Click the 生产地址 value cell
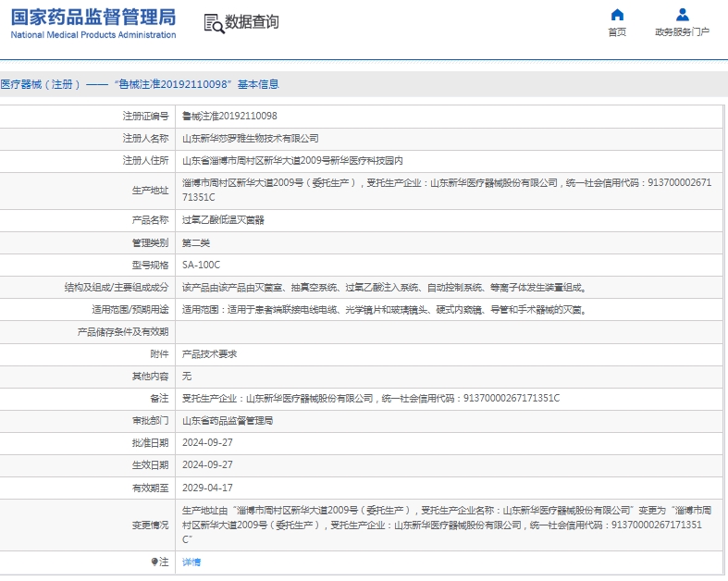728x581 pixels. (447, 191)
